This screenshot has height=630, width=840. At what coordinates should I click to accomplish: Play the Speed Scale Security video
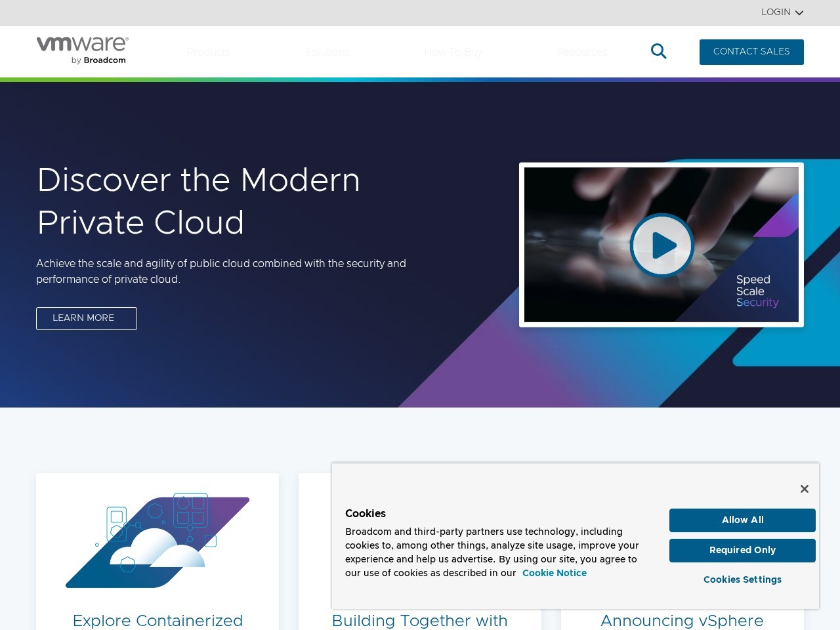662,245
